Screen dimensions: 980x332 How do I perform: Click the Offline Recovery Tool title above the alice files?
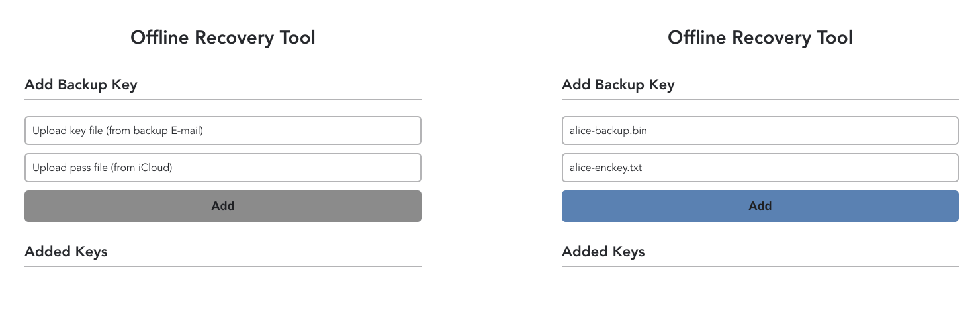pos(760,38)
